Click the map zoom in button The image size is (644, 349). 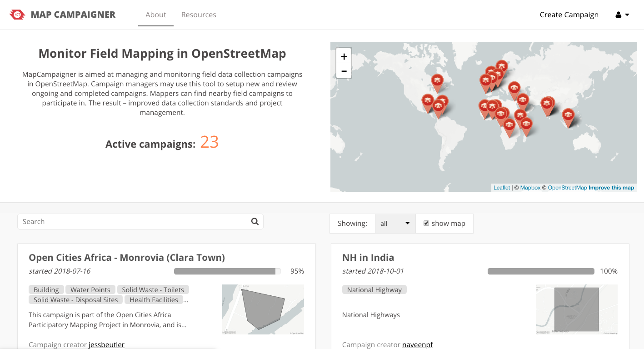(x=344, y=56)
